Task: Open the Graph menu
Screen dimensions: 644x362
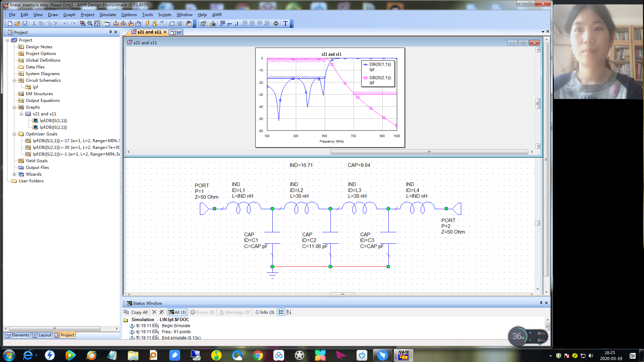Action: (69, 14)
